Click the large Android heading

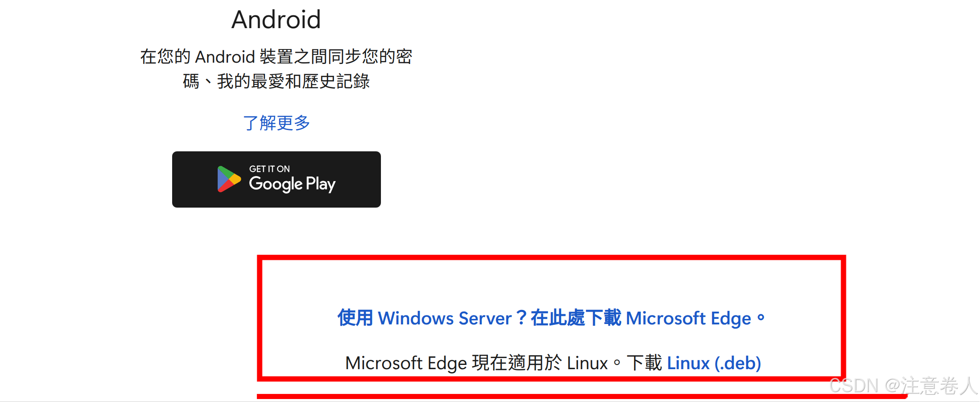click(276, 20)
